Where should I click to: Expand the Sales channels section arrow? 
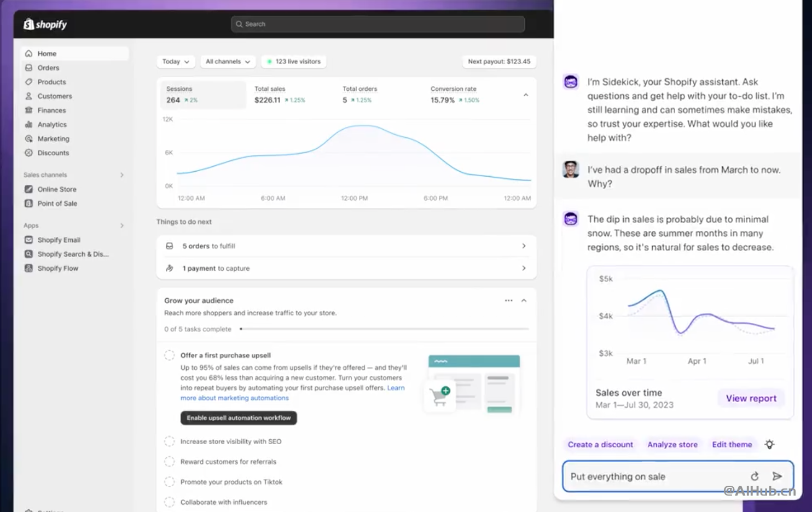[122, 175]
